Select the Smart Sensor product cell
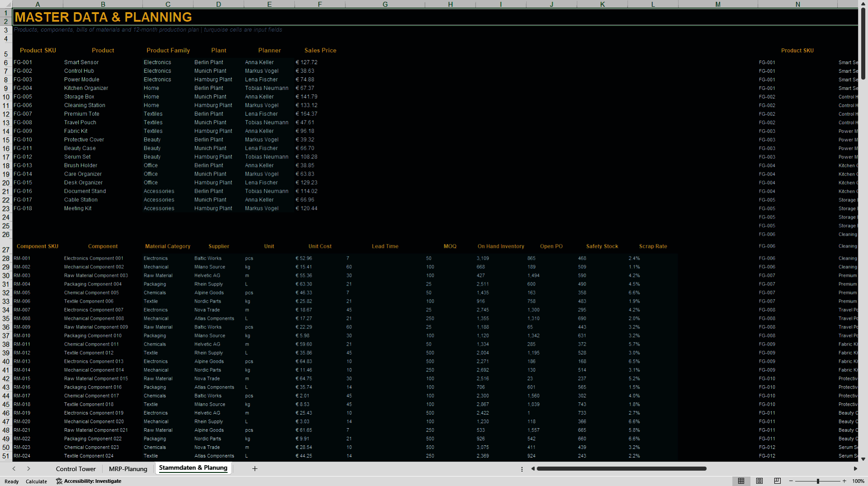 point(103,62)
